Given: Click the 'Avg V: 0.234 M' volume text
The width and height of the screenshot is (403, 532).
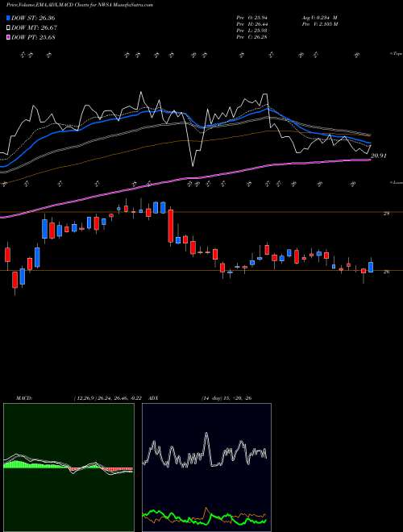Looking at the screenshot, I should click(x=319, y=17).
